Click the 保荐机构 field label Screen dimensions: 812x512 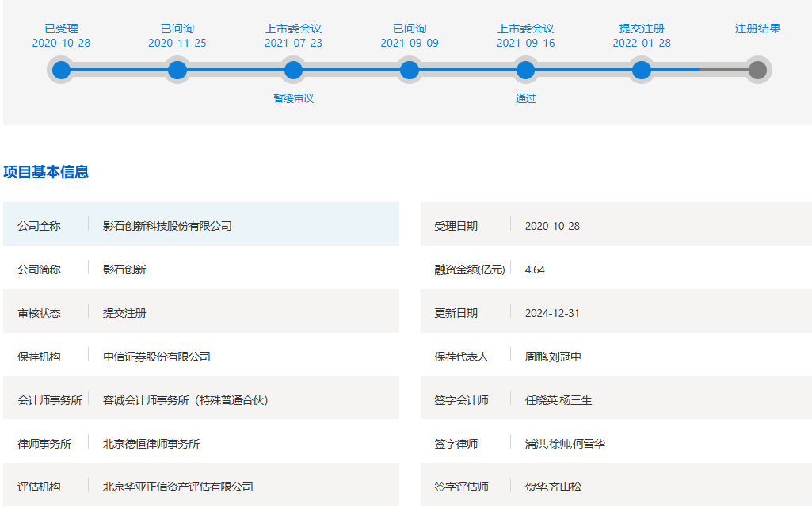(x=39, y=357)
